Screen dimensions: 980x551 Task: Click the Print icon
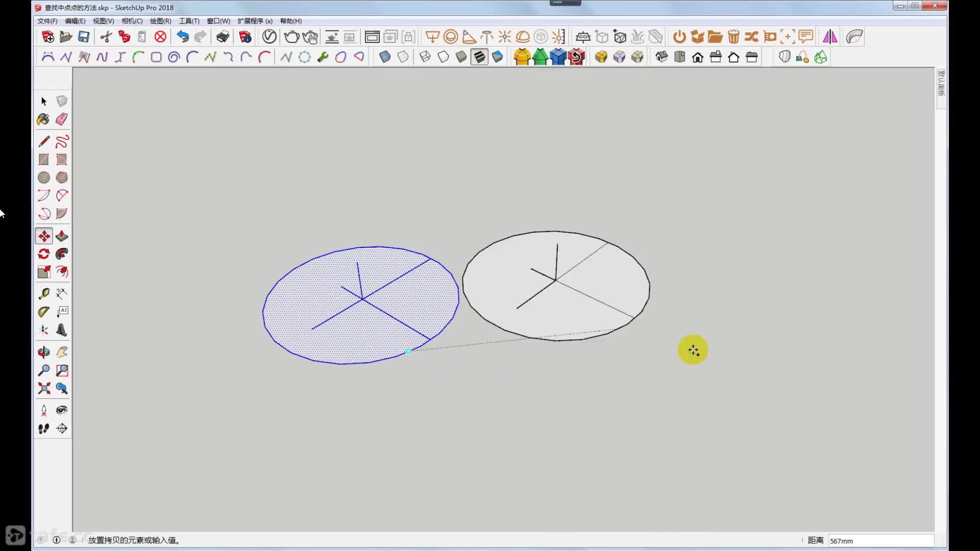[x=223, y=37]
